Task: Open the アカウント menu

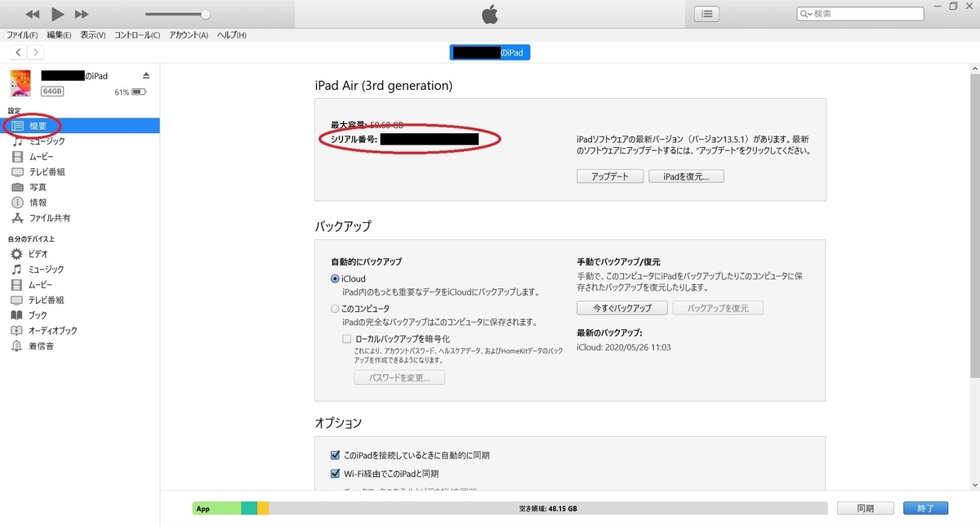Action: [189, 35]
